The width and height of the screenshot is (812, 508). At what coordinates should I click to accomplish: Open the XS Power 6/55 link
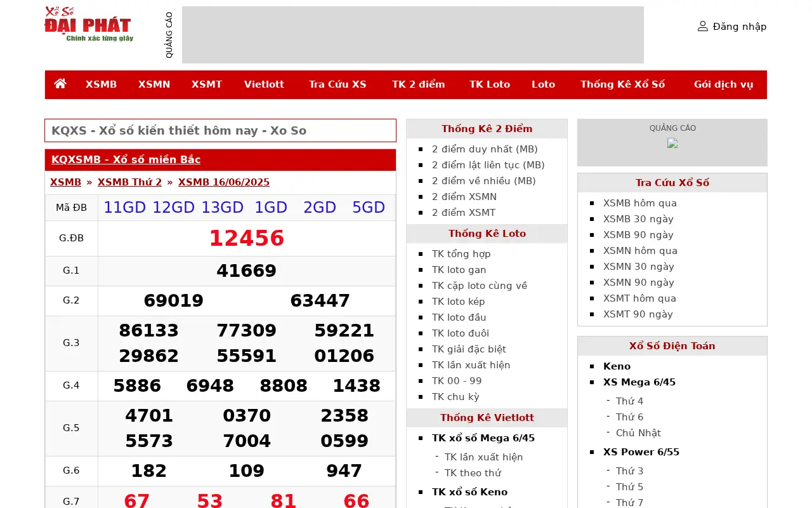click(641, 452)
